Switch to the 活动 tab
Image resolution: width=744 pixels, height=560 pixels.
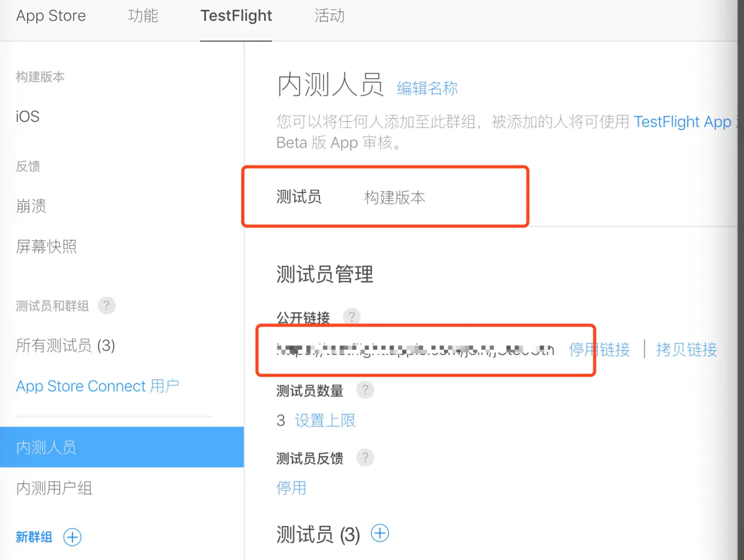(329, 16)
